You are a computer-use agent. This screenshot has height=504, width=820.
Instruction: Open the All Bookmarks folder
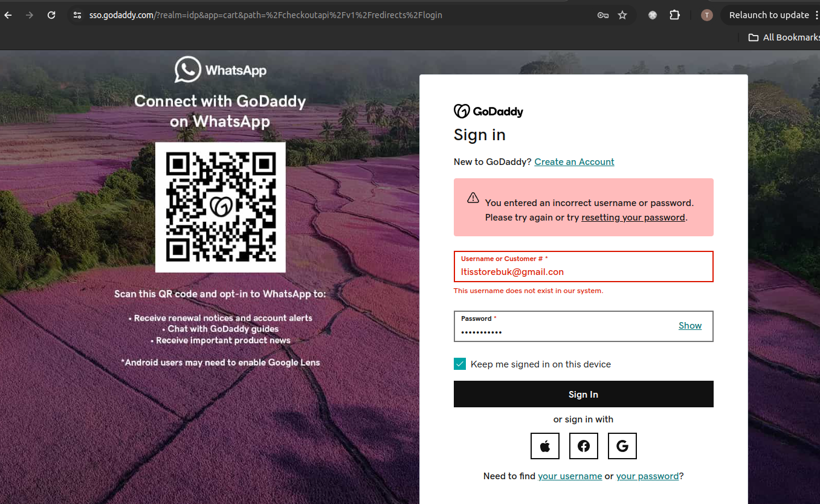(x=784, y=37)
